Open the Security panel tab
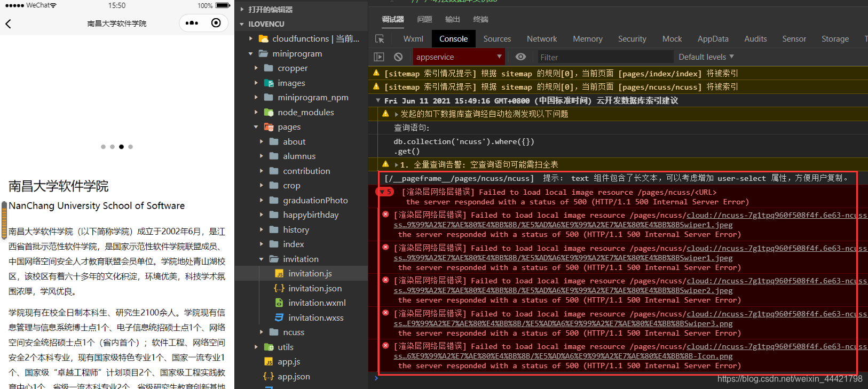868x389 pixels. coord(632,39)
